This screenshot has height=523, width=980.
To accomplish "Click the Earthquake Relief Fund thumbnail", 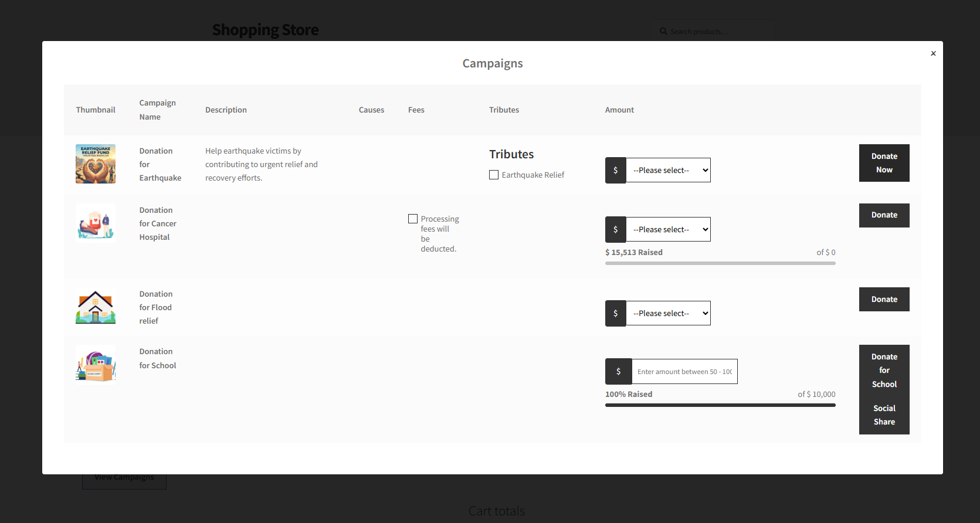I will pos(96,164).
